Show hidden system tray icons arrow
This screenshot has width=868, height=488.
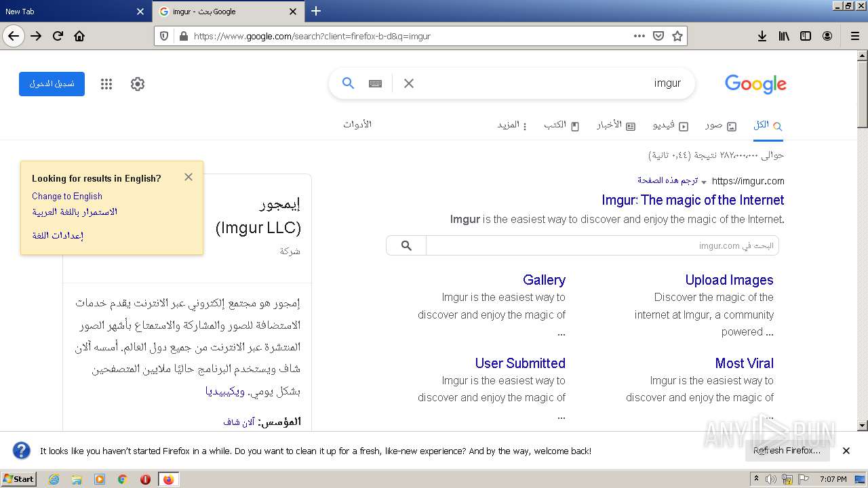[757, 479]
